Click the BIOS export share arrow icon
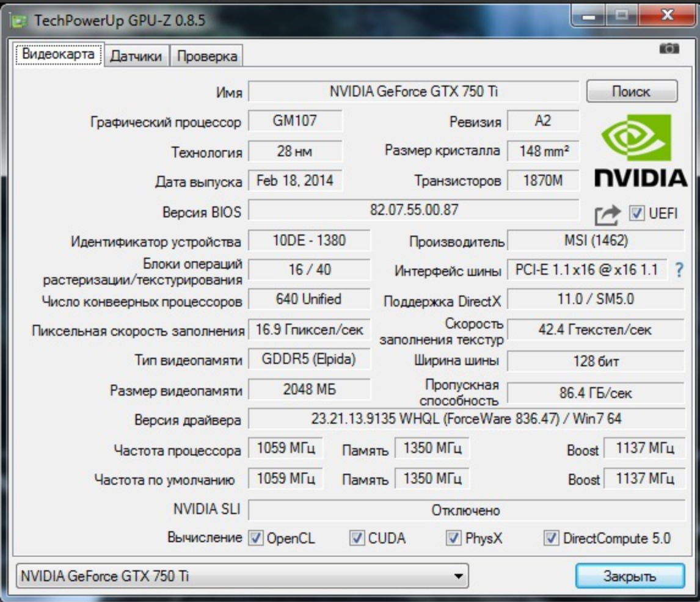This screenshot has width=700, height=602. (608, 216)
